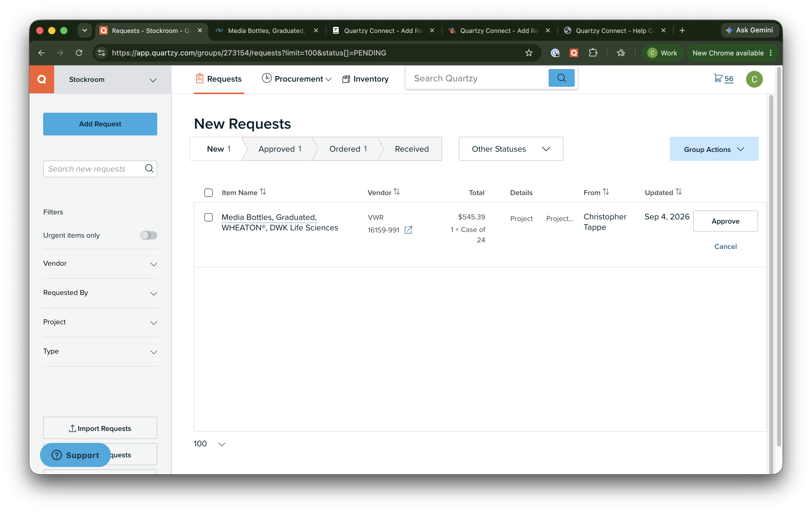Click the magnifier in Search new requests

point(149,169)
